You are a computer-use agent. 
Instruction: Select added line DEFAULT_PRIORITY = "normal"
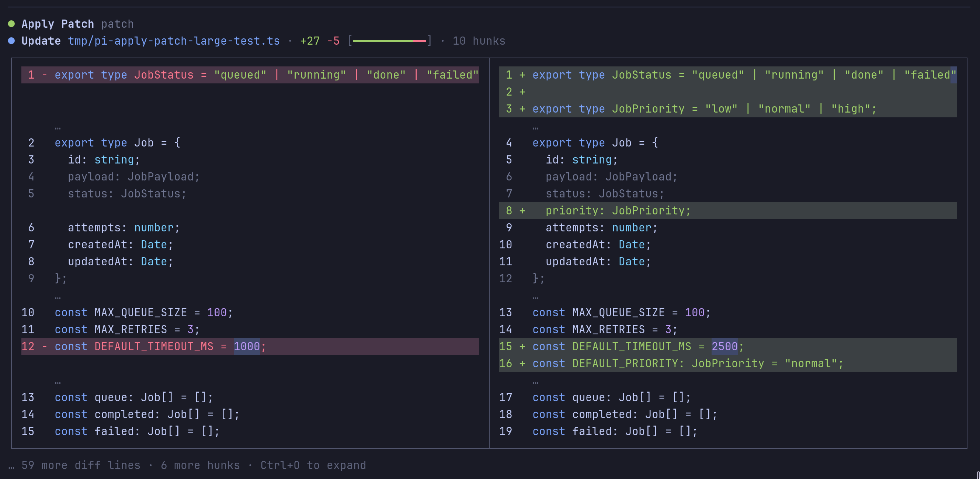click(728, 363)
